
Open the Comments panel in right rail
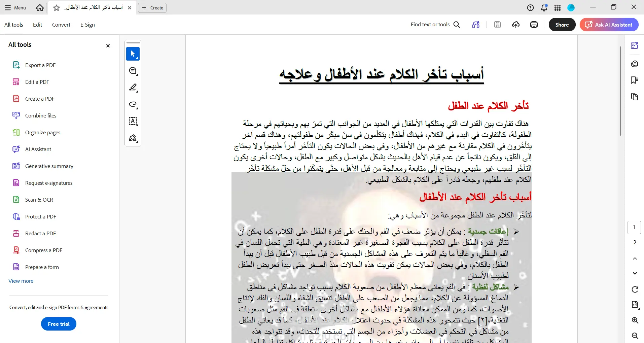[635, 64]
